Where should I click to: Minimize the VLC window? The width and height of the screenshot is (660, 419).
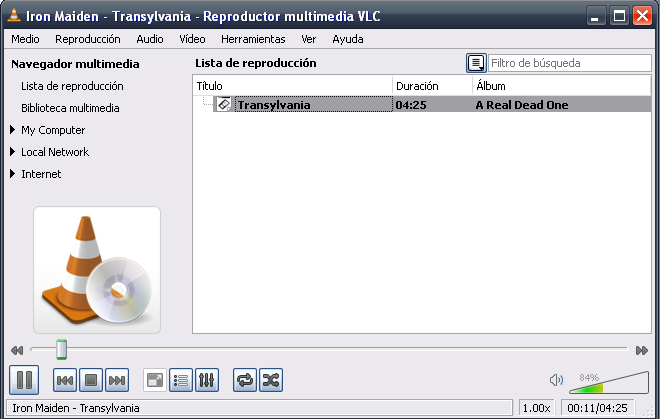pyautogui.click(x=595, y=16)
